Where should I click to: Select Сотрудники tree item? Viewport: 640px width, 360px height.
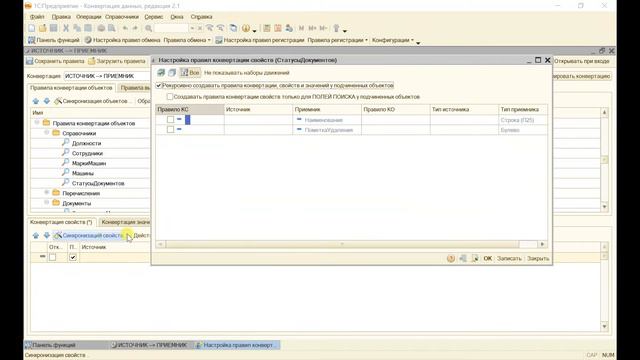point(87,153)
